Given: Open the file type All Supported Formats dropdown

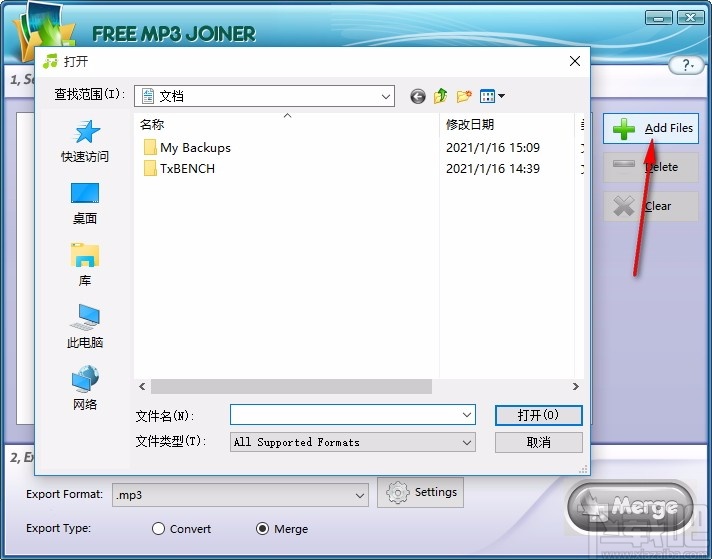Looking at the screenshot, I should (353, 442).
